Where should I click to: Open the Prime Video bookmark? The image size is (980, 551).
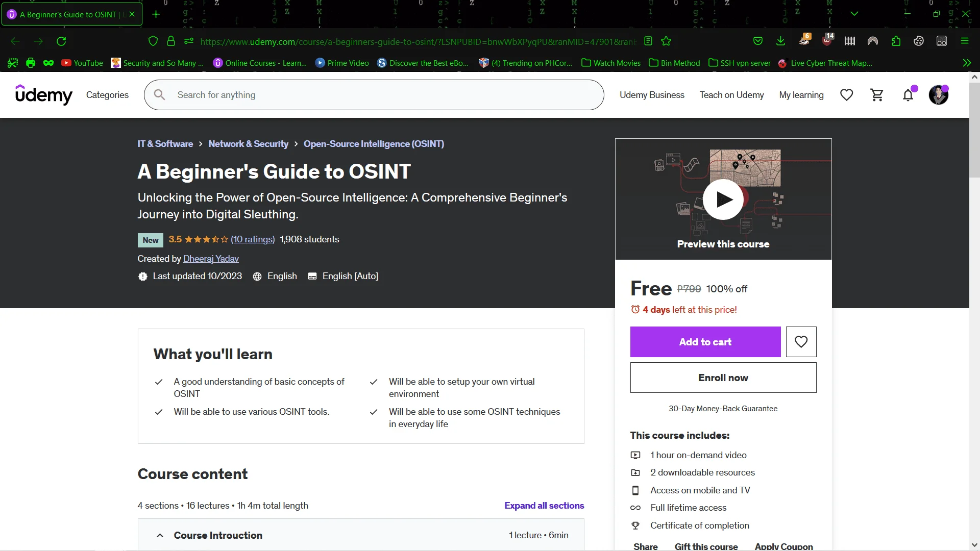coord(342,63)
